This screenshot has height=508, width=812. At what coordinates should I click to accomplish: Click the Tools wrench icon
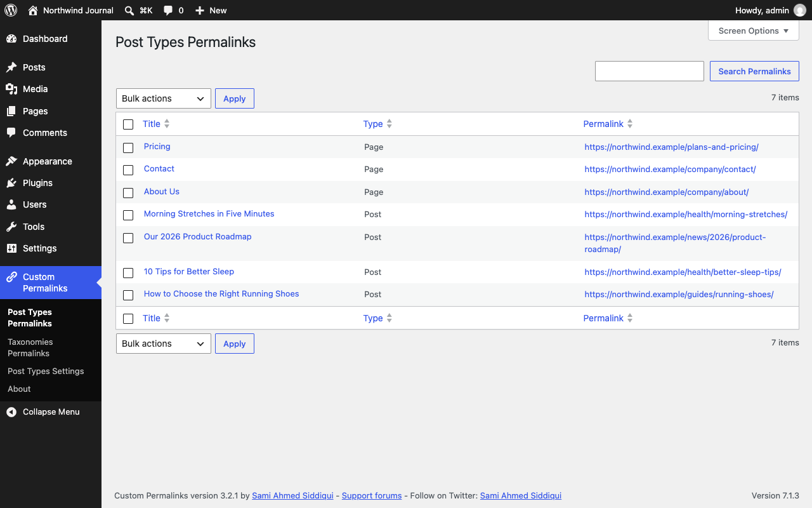point(11,227)
